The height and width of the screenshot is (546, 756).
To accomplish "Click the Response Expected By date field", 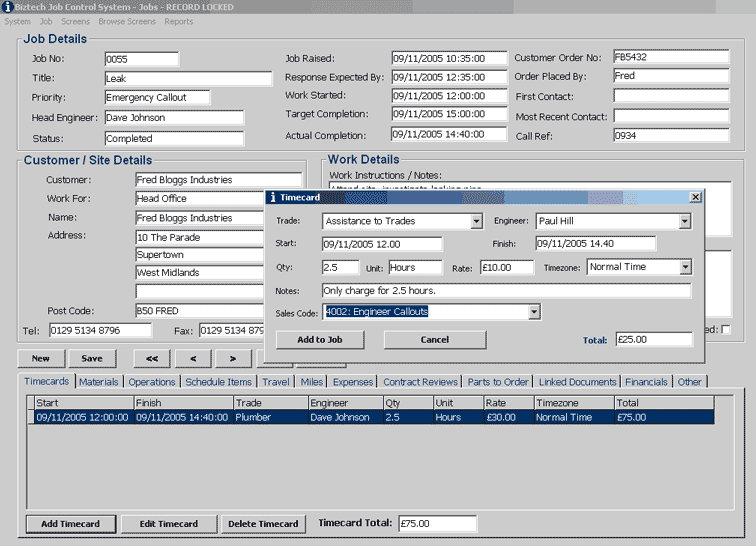I will (449, 77).
